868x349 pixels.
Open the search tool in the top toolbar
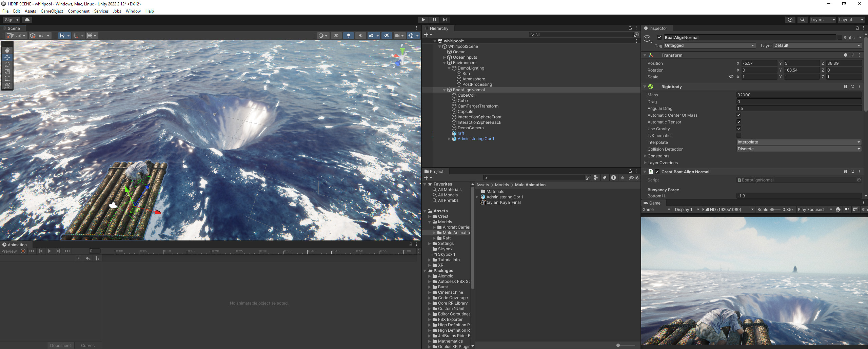[802, 20]
